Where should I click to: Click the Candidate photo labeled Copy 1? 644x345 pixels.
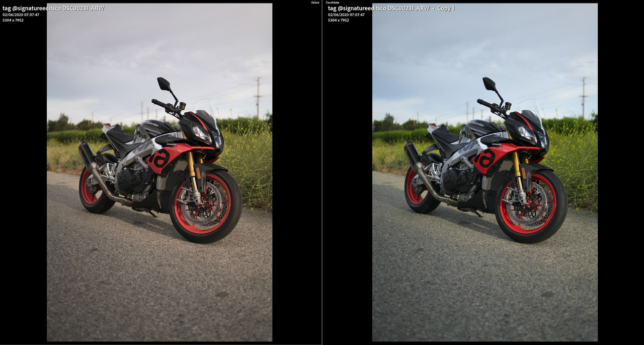click(485, 172)
